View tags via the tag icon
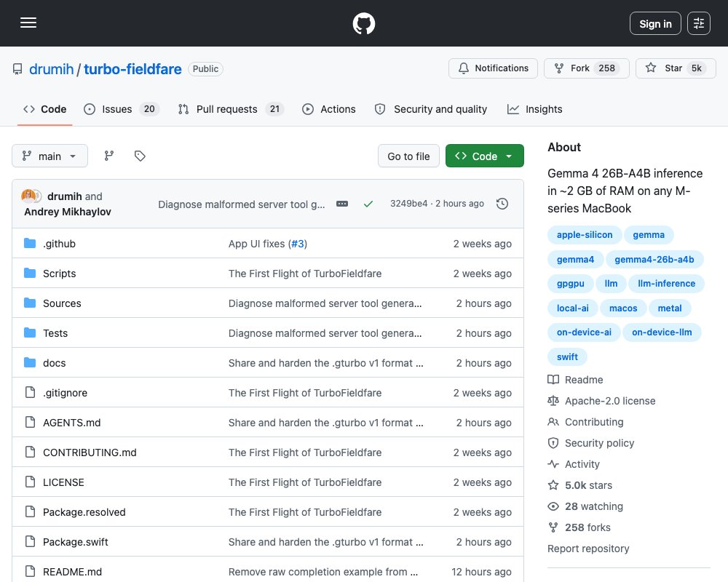Image resolution: width=728 pixels, height=582 pixels. coord(140,156)
